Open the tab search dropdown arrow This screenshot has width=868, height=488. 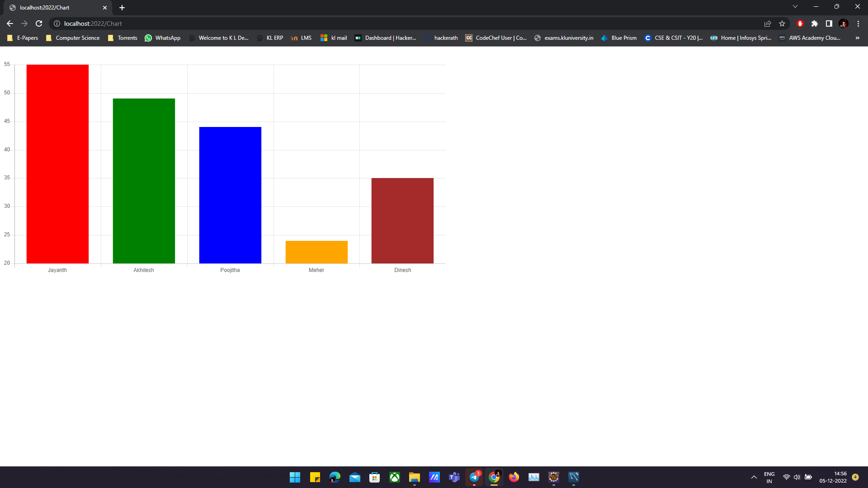point(795,6)
